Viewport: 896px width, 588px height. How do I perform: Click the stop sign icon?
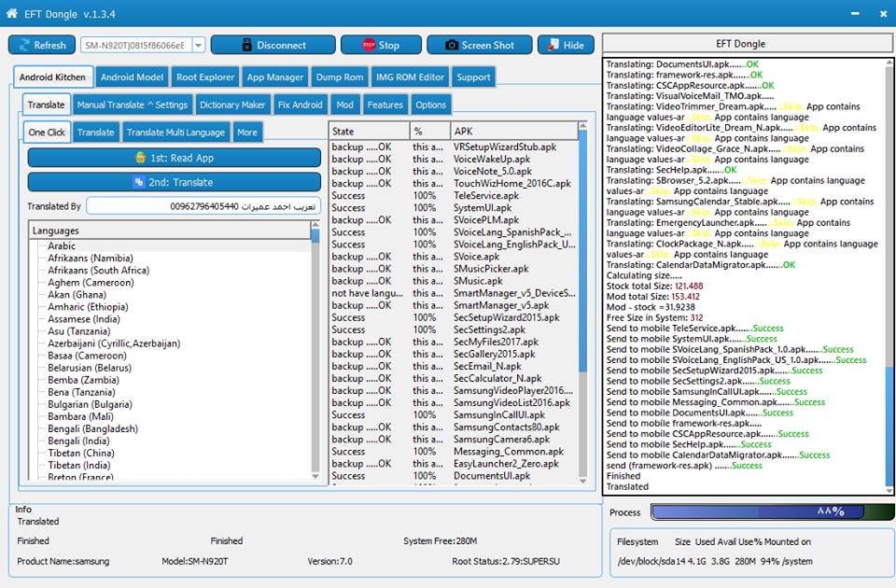pyautogui.click(x=369, y=45)
